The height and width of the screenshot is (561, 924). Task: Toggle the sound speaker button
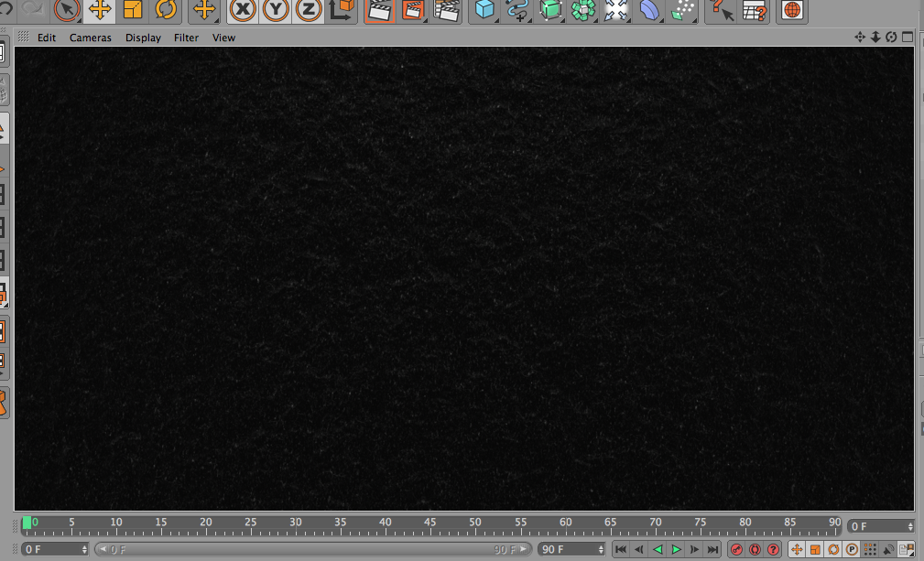pyautogui.click(x=888, y=549)
